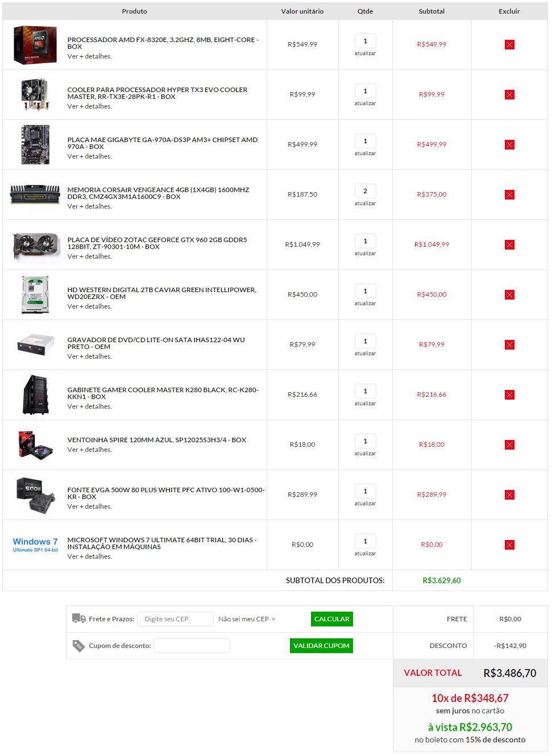Open the Western Digital HD thumbnail
Screen dimensions: 552x756
35,294
